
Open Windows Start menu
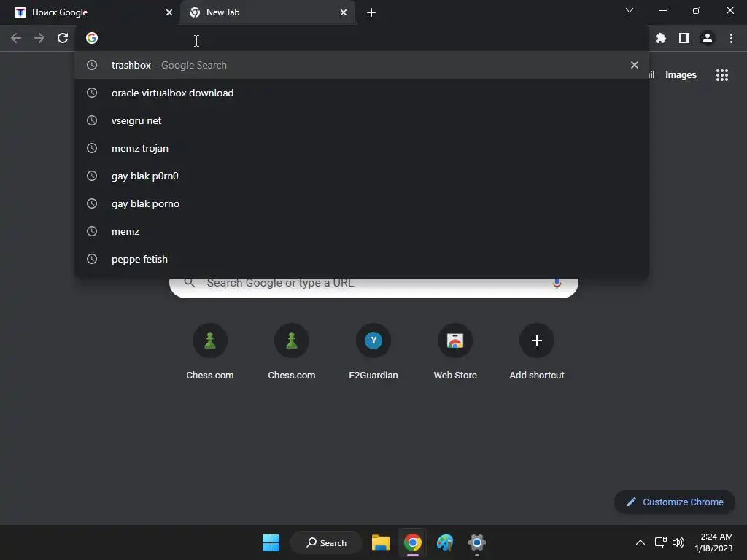pos(271,542)
